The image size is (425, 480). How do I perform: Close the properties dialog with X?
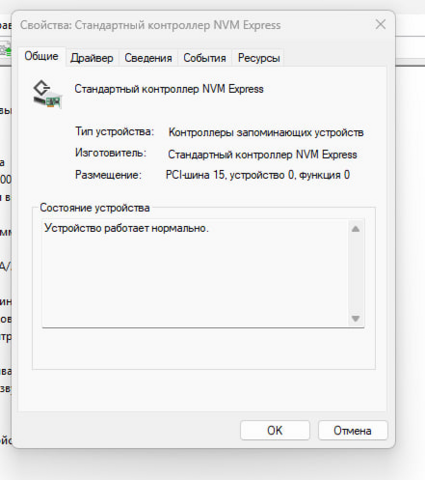coord(380,24)
